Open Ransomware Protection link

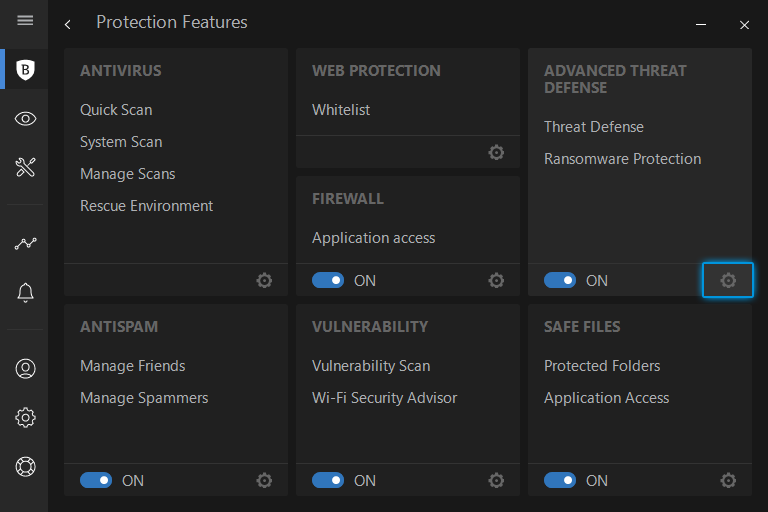click(623, 159)
